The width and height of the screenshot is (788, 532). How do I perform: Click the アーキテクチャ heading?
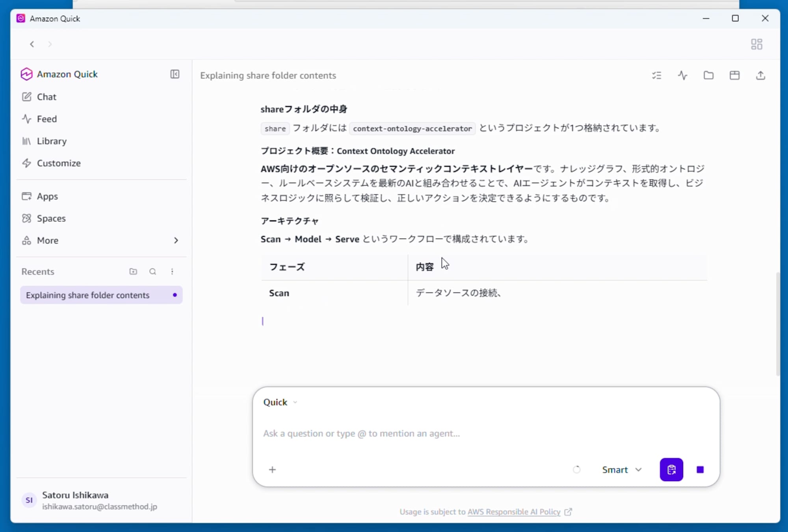click(290, 221)
